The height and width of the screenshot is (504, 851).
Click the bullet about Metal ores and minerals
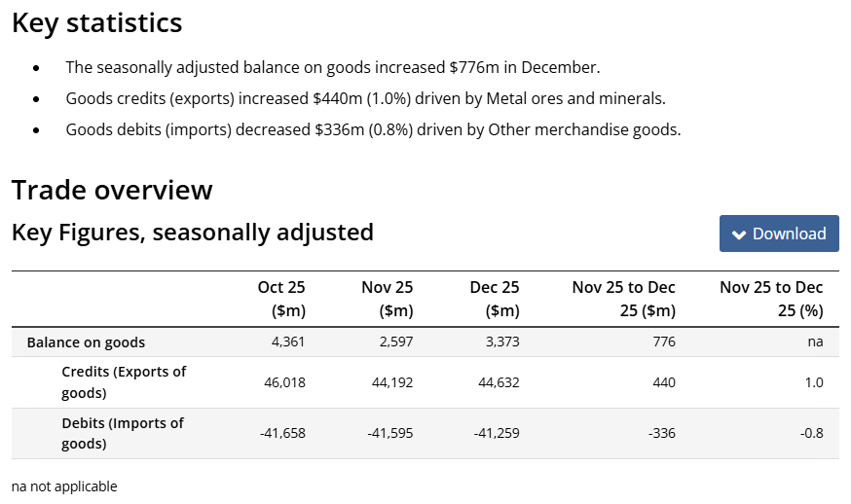[365, 99]
